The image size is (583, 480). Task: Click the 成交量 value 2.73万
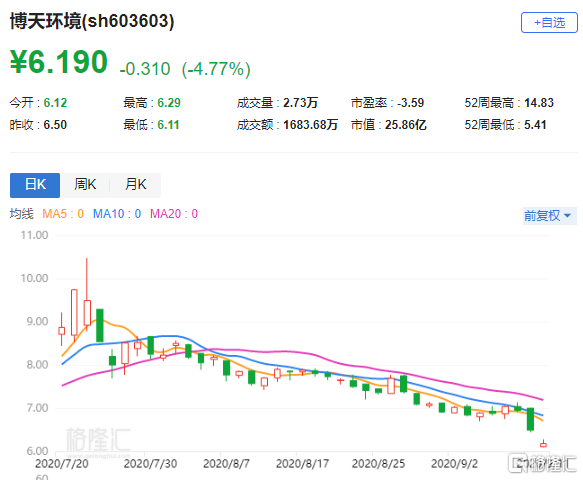(x=300, y=103)
